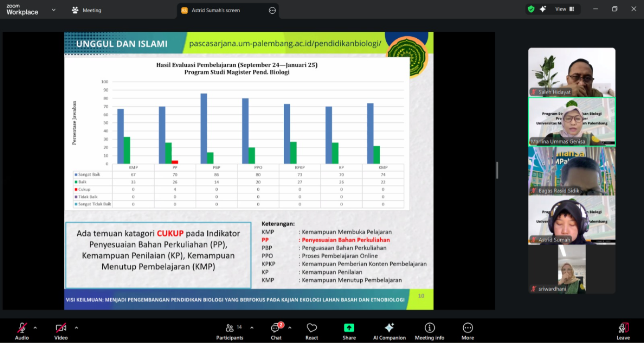This screenshot has height=343, width=644.
Task: Turn on camera with Video button
Action: tap(61, 331)
